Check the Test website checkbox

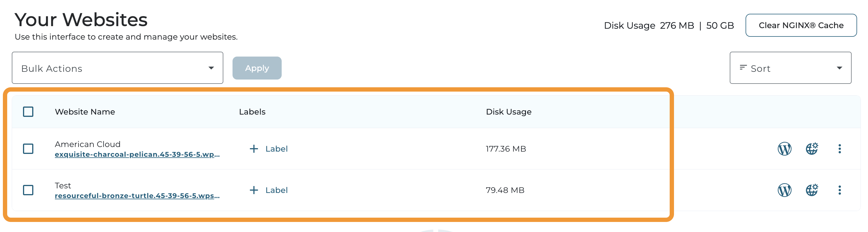click(28, 190)
